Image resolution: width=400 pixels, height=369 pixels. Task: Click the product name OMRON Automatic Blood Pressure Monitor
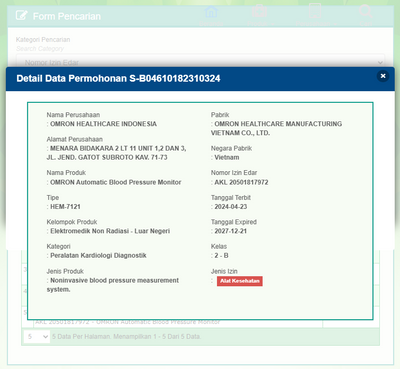click(116, 182)
